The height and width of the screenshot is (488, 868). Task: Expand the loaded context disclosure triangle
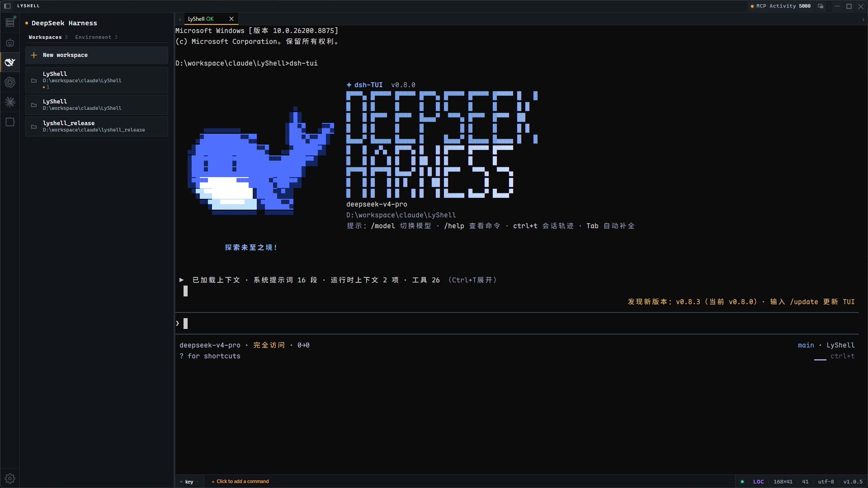point(182,280)
